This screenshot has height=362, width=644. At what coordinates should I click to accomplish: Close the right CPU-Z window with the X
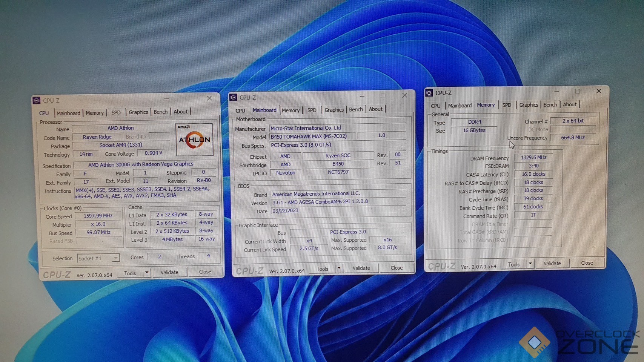coord(599,91)
